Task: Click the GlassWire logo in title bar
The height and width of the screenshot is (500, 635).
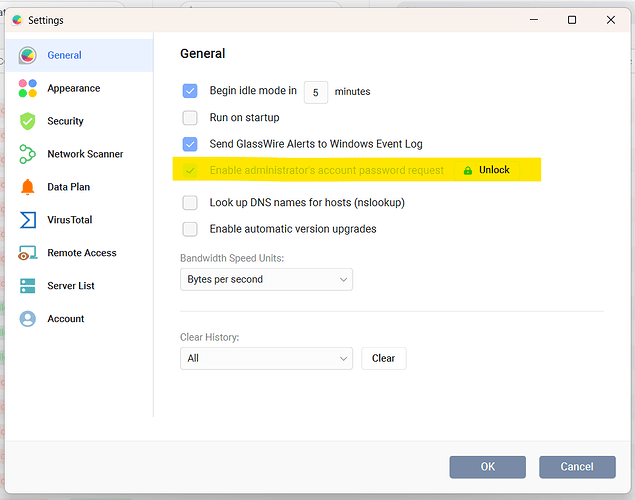Action: click(x=17, y=20)
